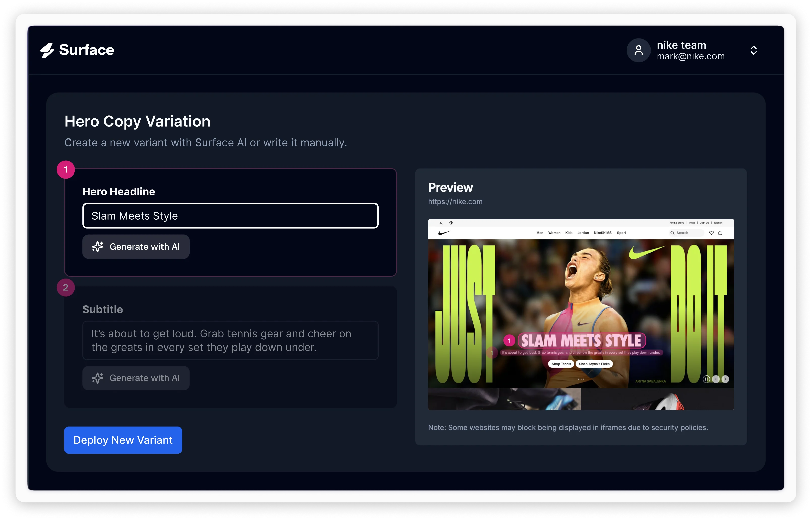Generate Hero Headline with AI
This screenshot has width=812, height=520.
(136, 247)
